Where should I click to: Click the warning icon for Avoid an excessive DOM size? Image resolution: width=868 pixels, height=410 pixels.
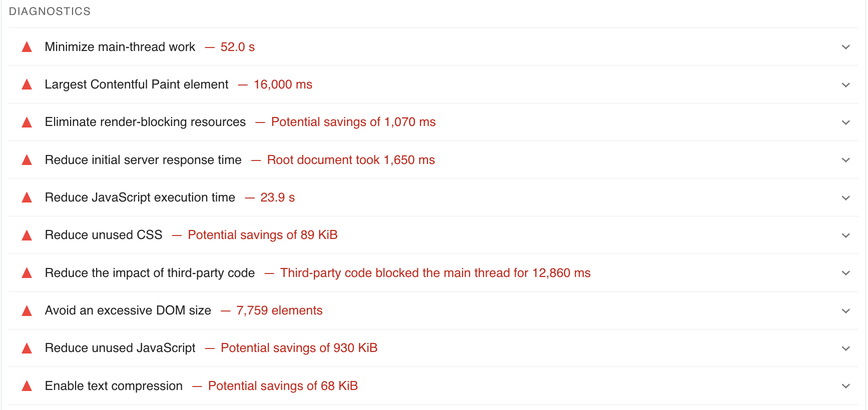(27, 310)
